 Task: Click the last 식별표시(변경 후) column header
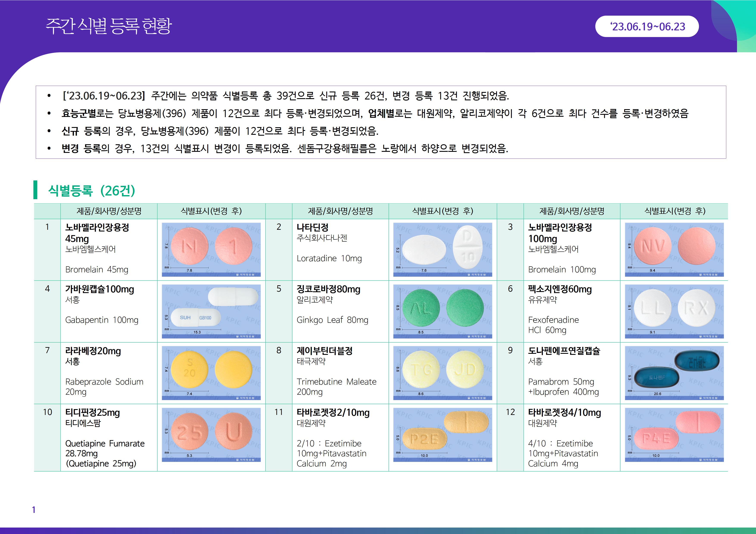pos(674,211)
